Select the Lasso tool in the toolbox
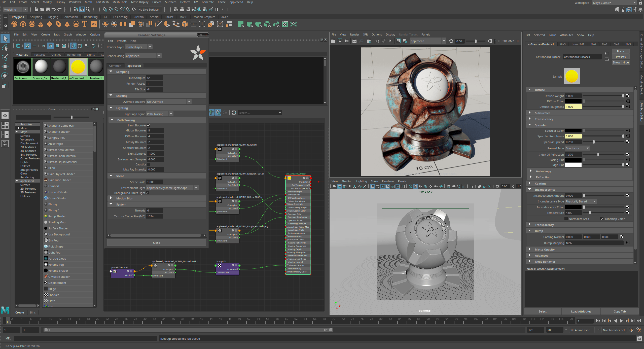The height and width of the screenshot is (349, 644). coord(5,48)
